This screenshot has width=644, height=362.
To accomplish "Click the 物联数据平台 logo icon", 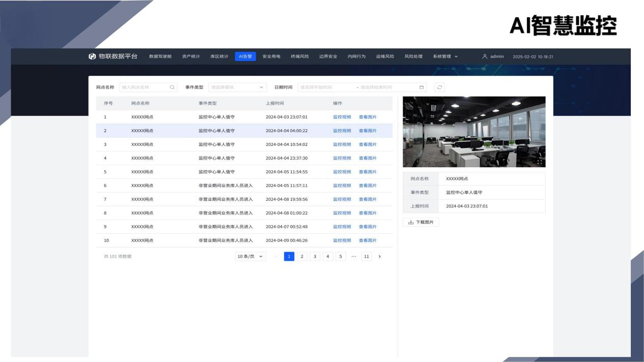I will click(92, 56).
